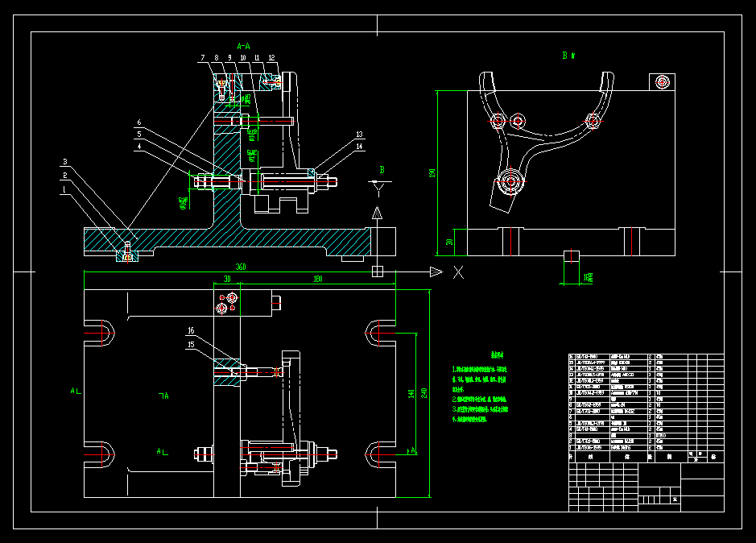Click the X axis label of UCS
The image size is (756, 543).
pos(459,272)
